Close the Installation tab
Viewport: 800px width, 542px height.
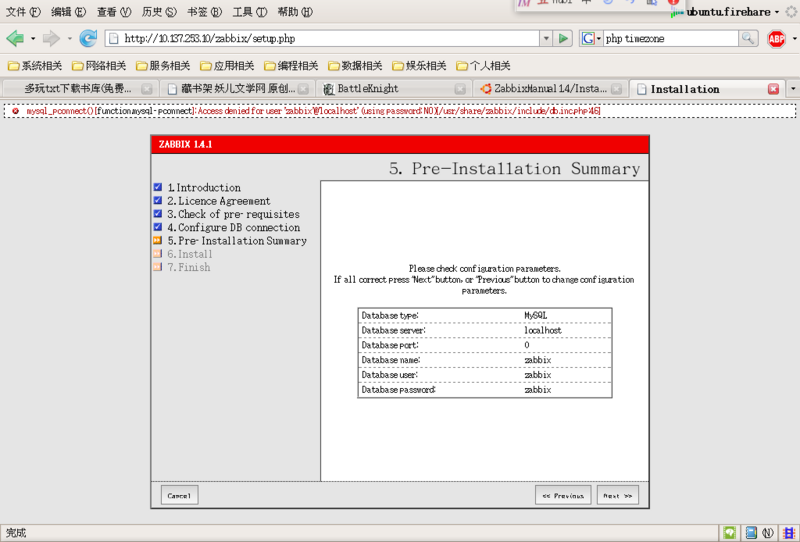773,89
